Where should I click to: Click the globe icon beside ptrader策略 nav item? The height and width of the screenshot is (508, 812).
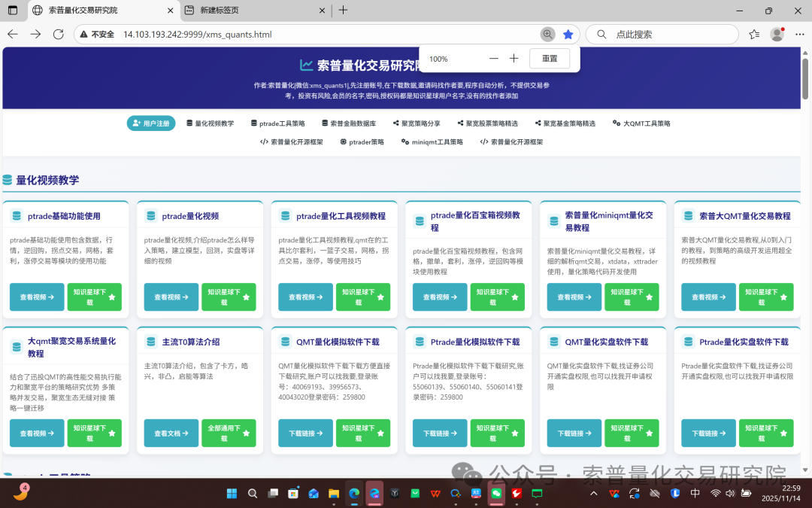[x=342, y=141]
